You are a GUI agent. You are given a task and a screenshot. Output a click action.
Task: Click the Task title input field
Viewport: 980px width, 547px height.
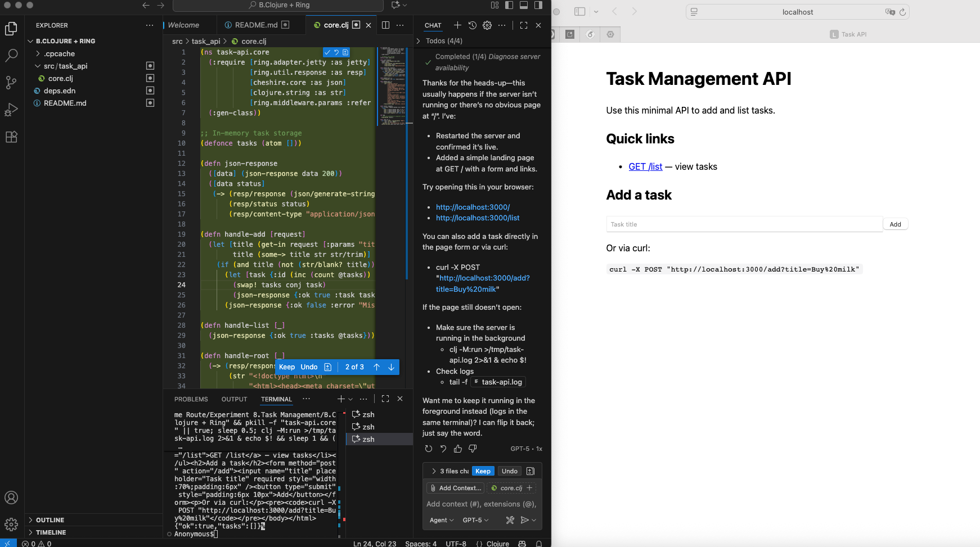[x=744, y=224]
